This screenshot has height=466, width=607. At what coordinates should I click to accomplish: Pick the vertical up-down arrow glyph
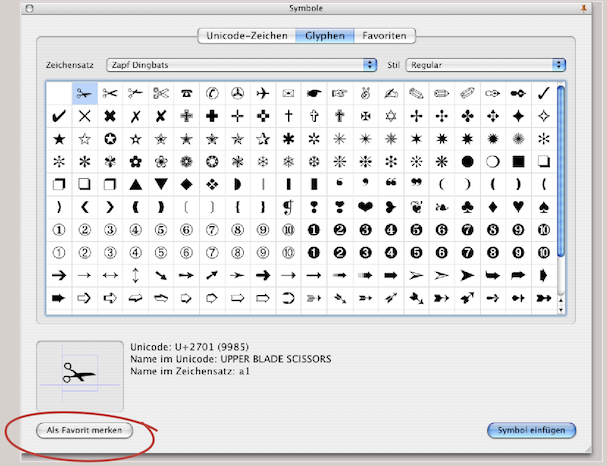click(x=135, y=275)
